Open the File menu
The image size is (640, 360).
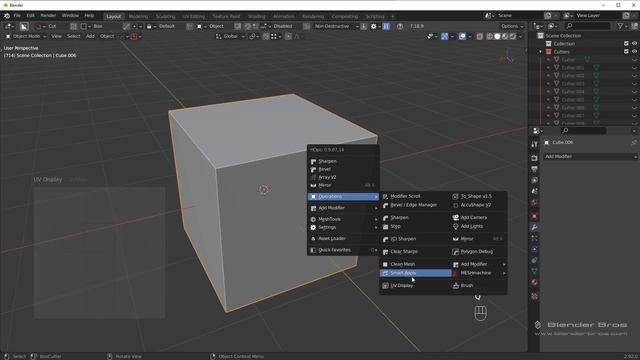[x=17, y=16]
